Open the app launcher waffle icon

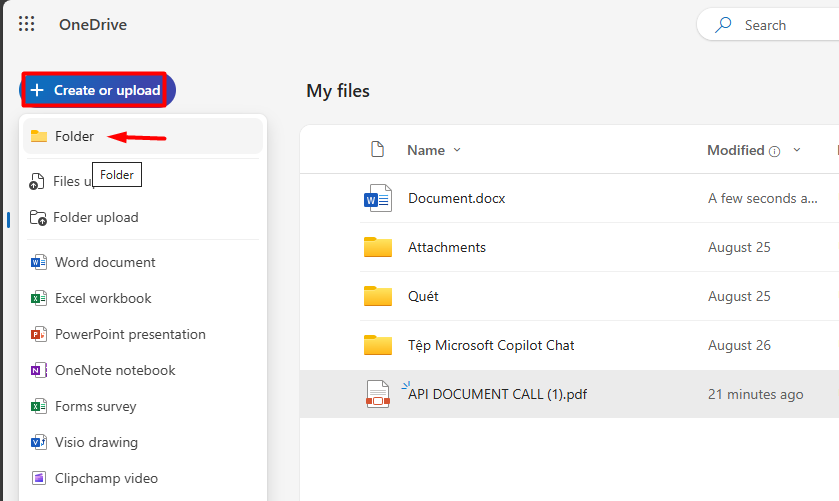[x=27, y=25]
